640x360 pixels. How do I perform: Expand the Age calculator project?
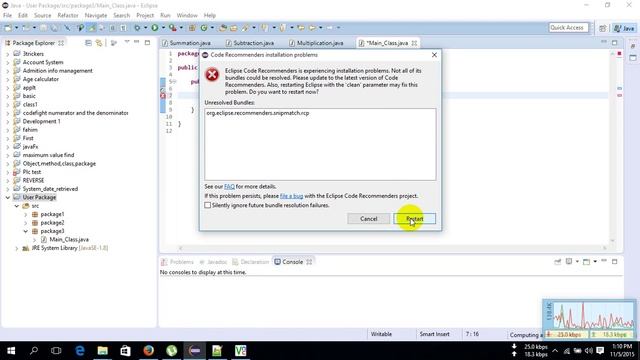7,79
